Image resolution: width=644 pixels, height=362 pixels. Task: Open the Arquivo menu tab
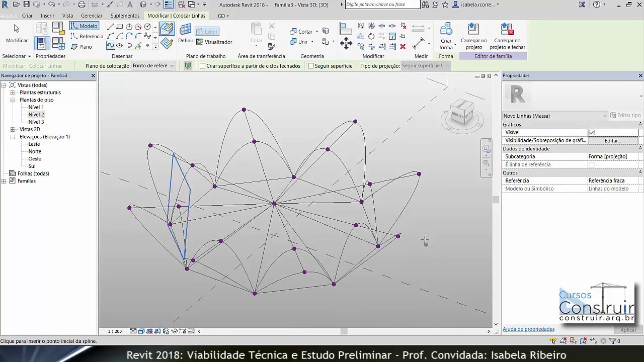coord(8,16)
